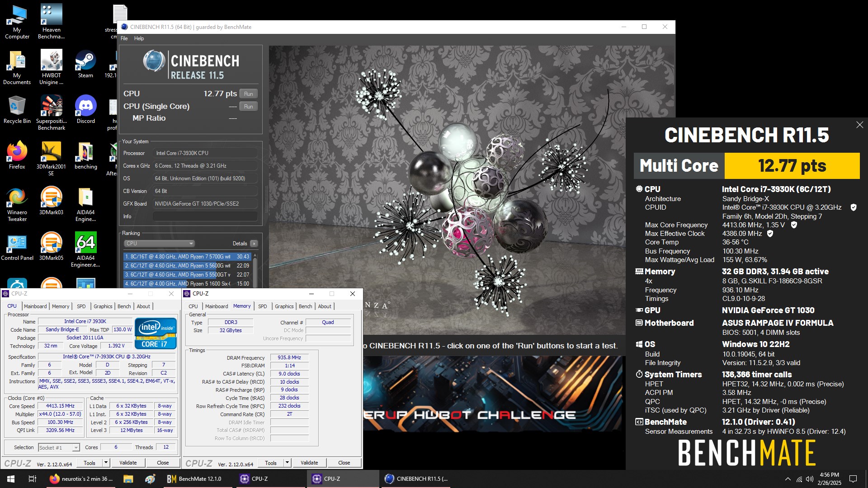
Task: Open About tab in right CPU-Z window
Action: point(325,306)
